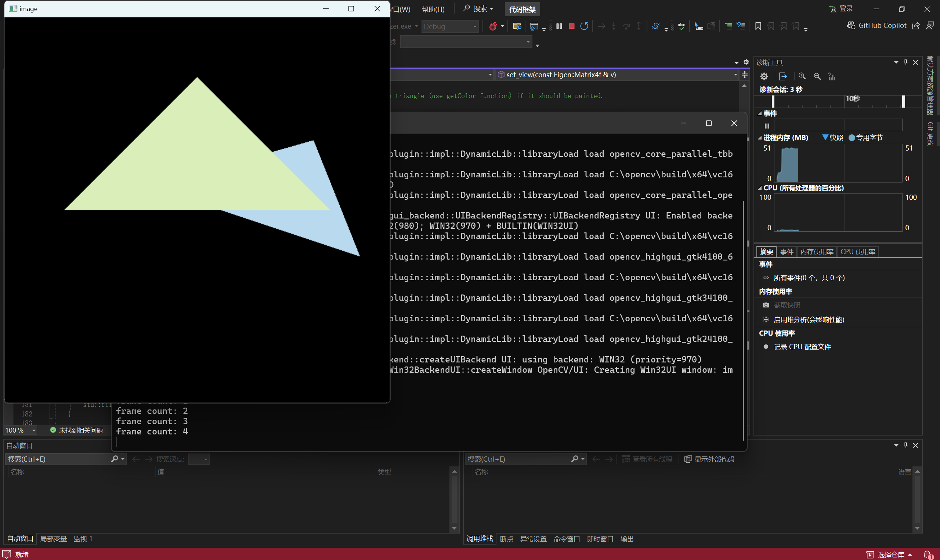This screenshot has width=940, height=560.
Task: Open the 帮助(H) menu
Action: pos(433,9)
